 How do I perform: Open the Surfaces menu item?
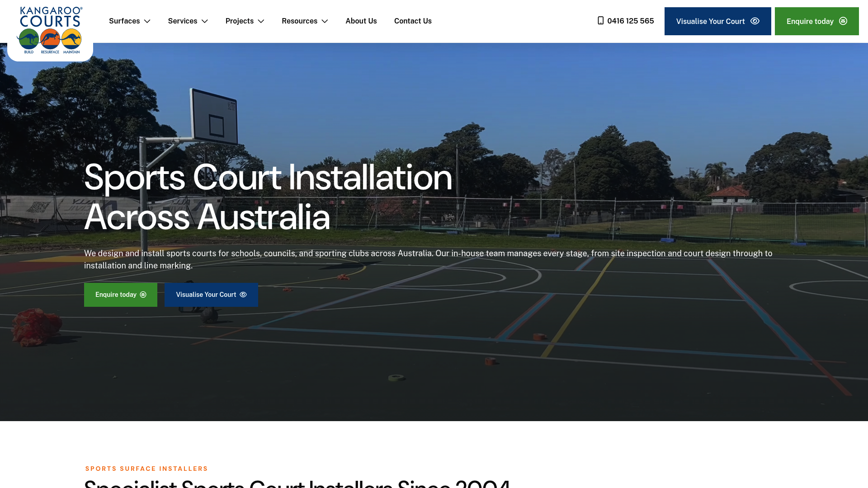124,21
